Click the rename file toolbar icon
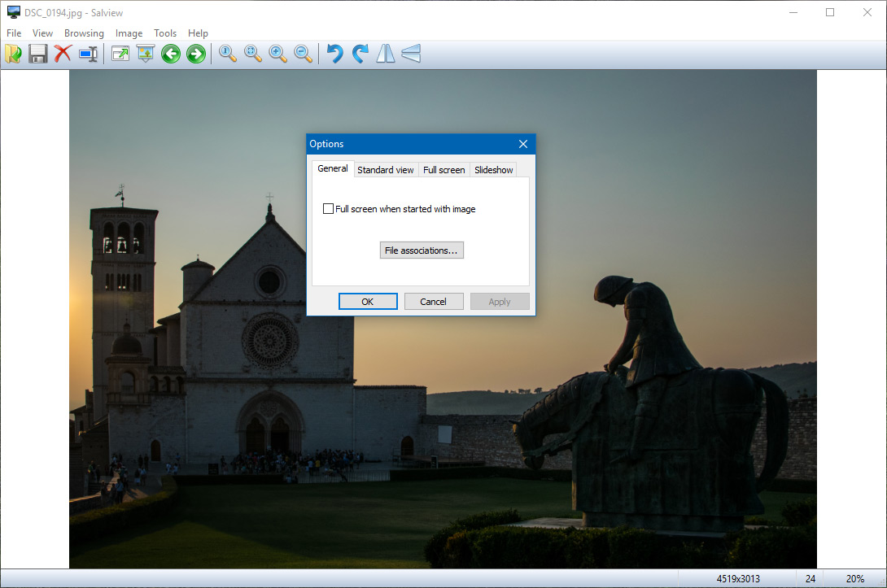Screen dimensions: 887x588 (x=88, y=54)
